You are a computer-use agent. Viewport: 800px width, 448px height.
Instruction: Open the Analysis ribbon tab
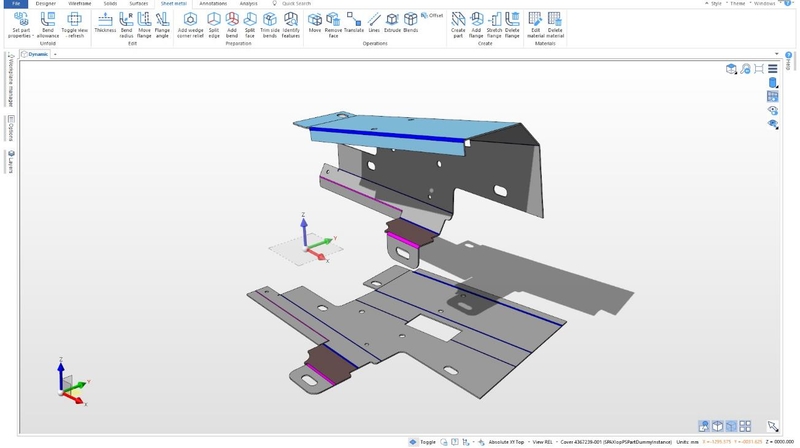(248, 4)
